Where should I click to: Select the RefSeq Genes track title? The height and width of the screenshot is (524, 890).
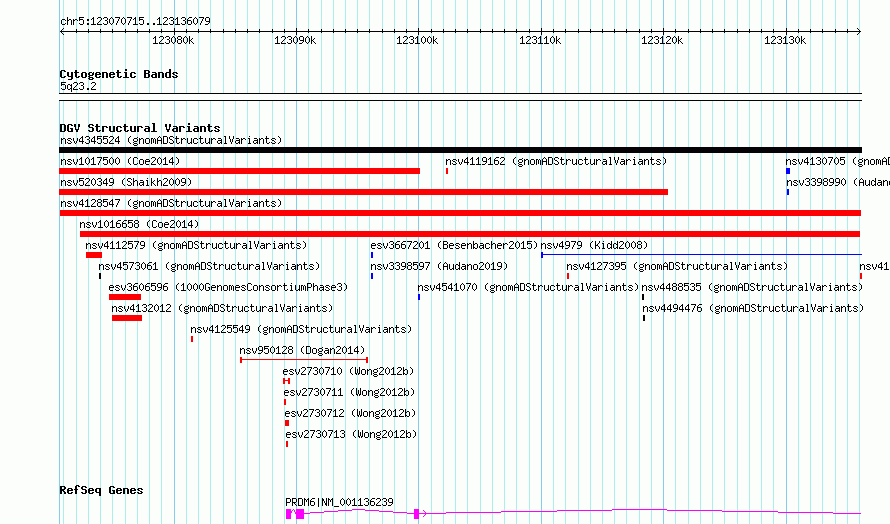101,490
